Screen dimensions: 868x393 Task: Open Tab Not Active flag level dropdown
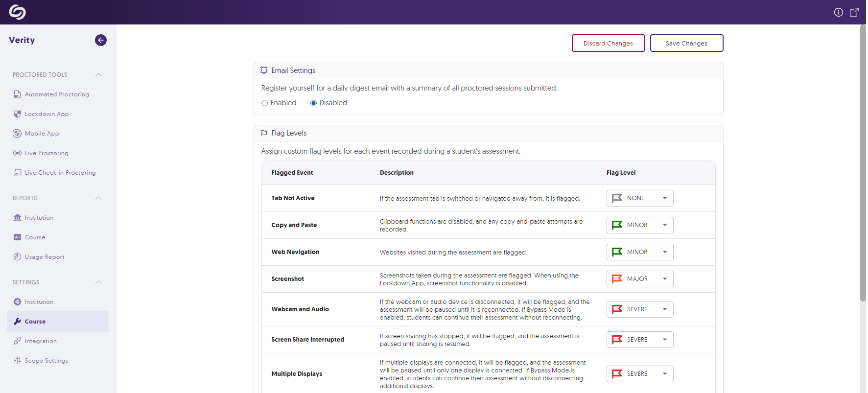(639, 198)
